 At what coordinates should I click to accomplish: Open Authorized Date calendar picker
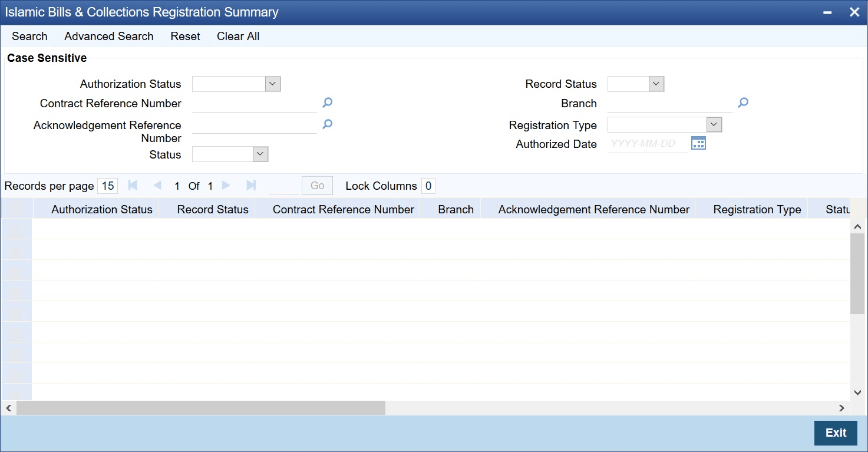click(x=698, y=143)
